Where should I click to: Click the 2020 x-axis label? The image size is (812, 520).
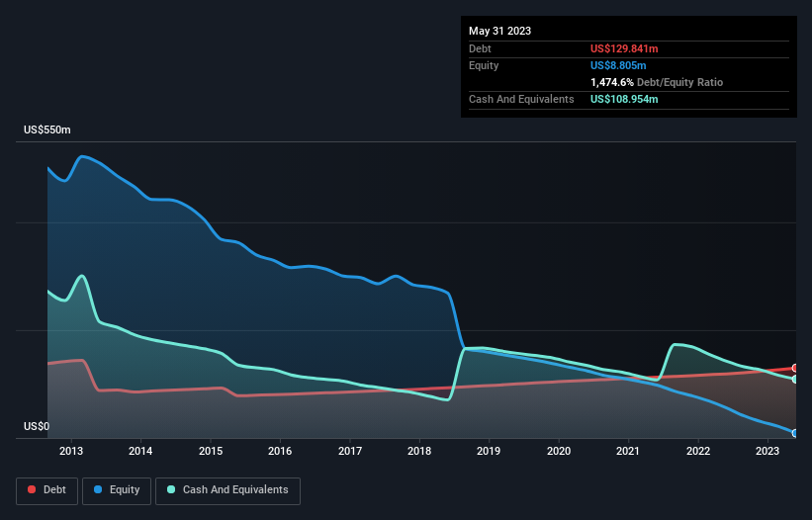[x=558, y=451]
